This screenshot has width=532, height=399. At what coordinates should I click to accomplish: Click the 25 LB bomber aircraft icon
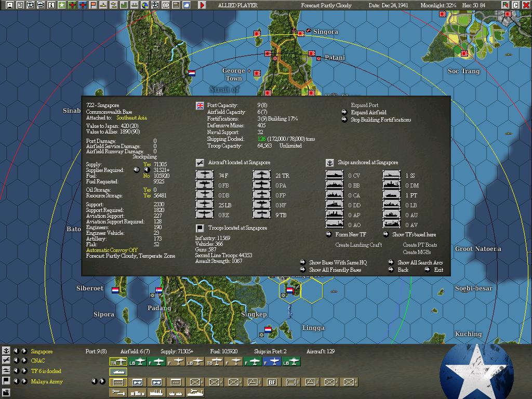click(x=205, y=205)
